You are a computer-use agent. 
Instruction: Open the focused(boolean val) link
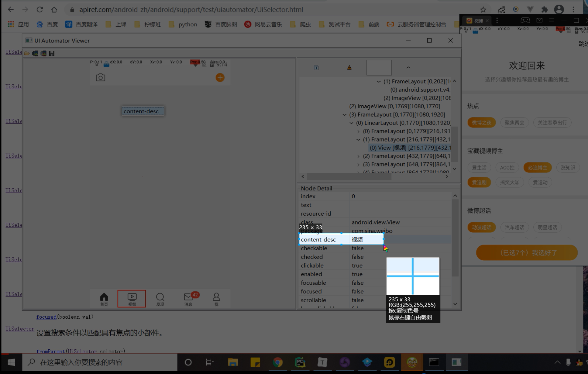[x=46, y=317]
